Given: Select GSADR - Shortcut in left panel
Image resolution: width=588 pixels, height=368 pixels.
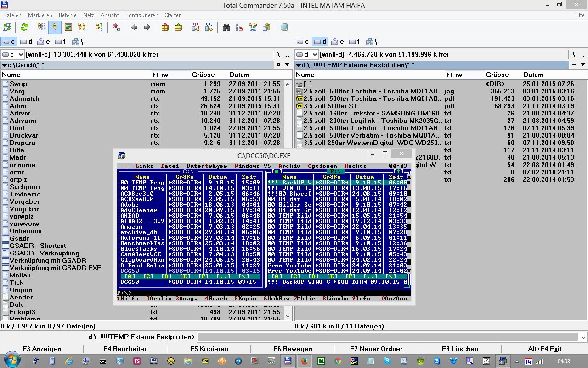Looking at the screenshot, I should pos(38,246).
